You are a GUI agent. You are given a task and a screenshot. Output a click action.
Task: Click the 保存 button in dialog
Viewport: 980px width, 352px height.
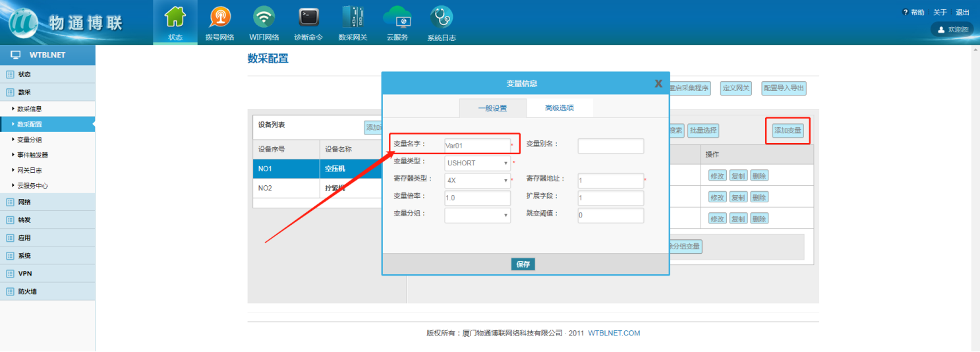click(x=523, y=264)
